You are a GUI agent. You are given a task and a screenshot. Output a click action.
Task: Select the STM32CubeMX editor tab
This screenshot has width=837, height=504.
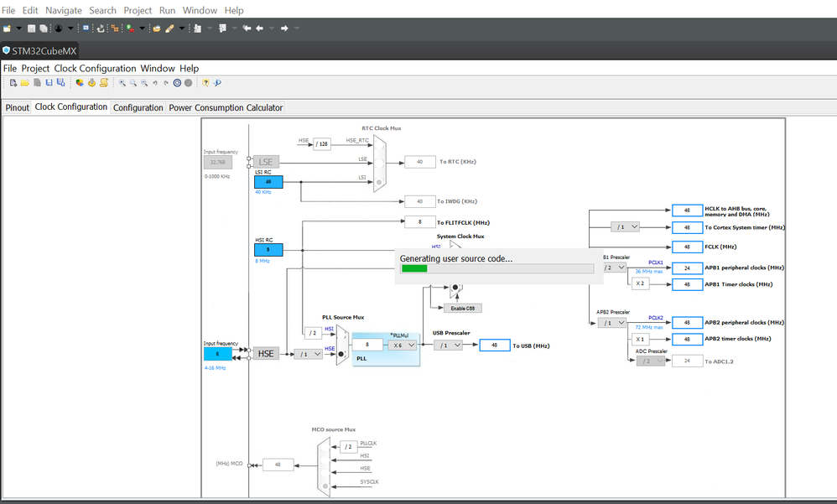[x=40, y=50]
